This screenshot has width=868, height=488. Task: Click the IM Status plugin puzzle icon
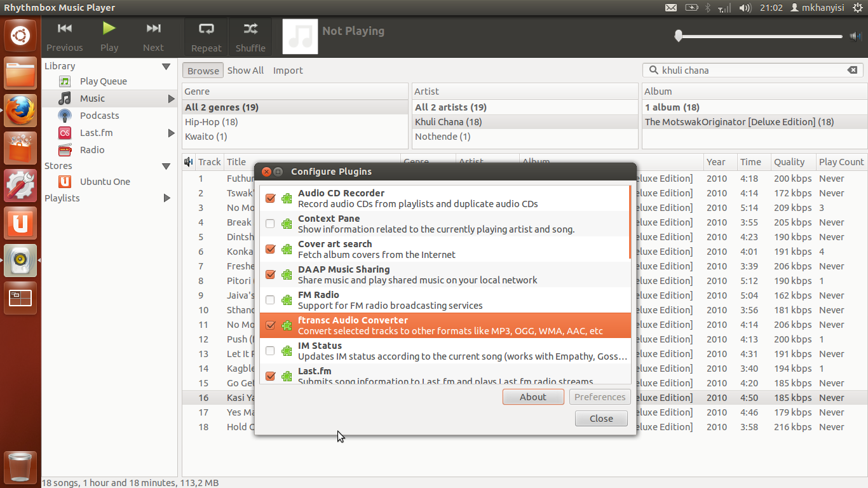coord(287,351)
